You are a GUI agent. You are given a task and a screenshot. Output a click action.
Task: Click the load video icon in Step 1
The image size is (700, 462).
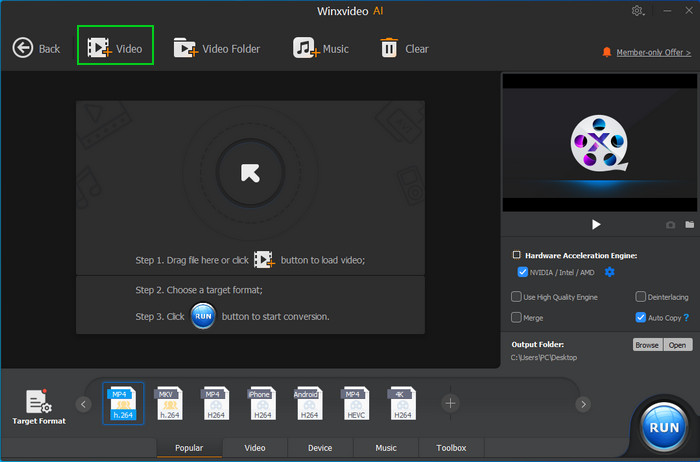pos(264,259)
